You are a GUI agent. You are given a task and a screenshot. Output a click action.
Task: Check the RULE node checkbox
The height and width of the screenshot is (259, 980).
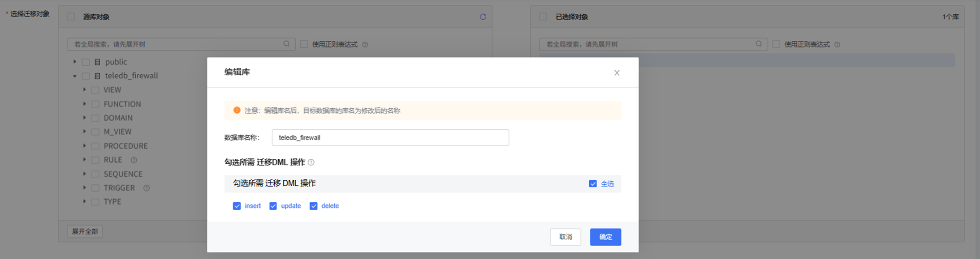[x=95, y=160]
